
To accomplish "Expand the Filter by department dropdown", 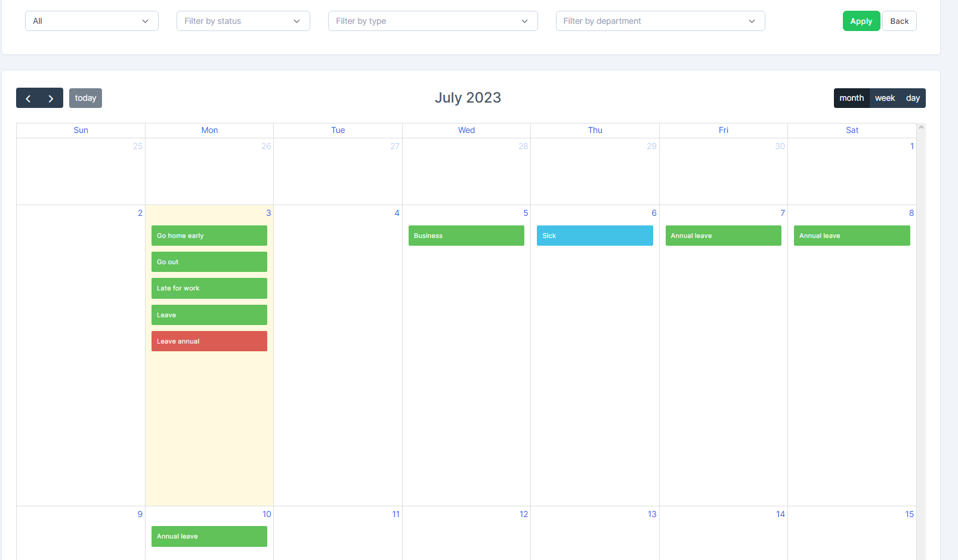I will tap(660, 21).
